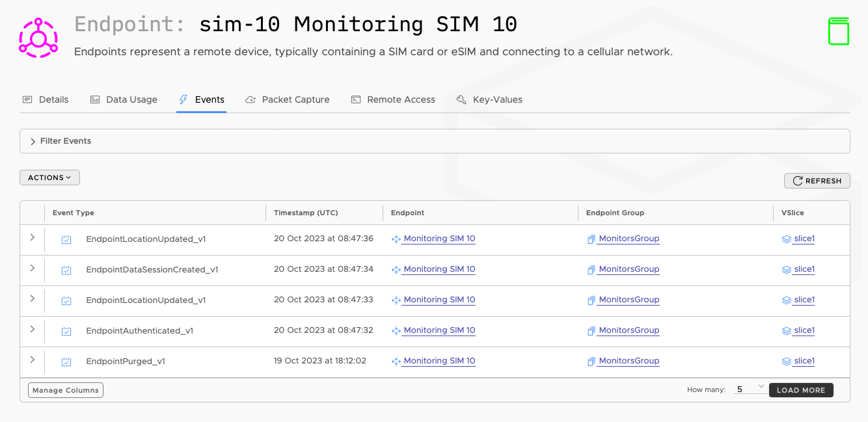Click the LOAD MORE button
868x422 pixels.
[x=801, y=390]
